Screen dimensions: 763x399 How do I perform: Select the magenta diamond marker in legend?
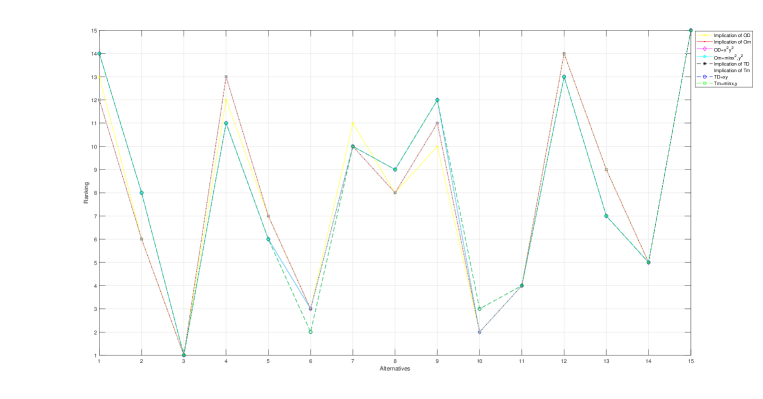click(x=704, y=50)
